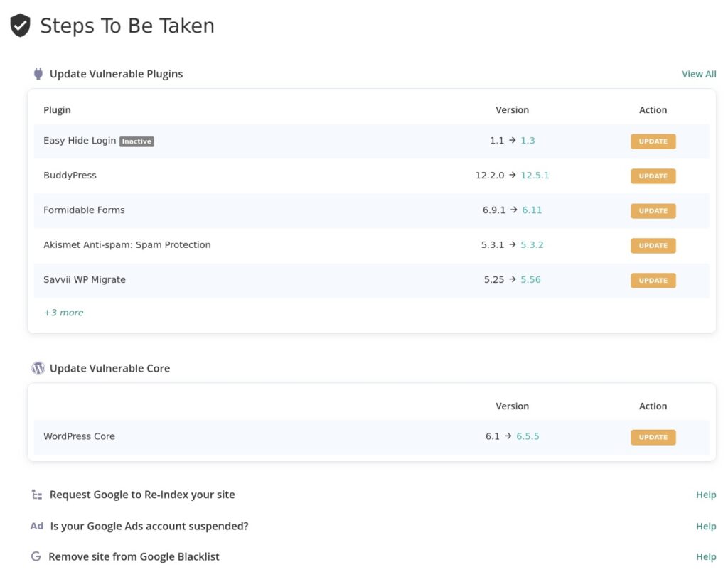This screenshot has height=572, width=728.
Task: Click the Update Vulnerable Plugins heading
Action: pyautogui.click(x=116, y=74)
